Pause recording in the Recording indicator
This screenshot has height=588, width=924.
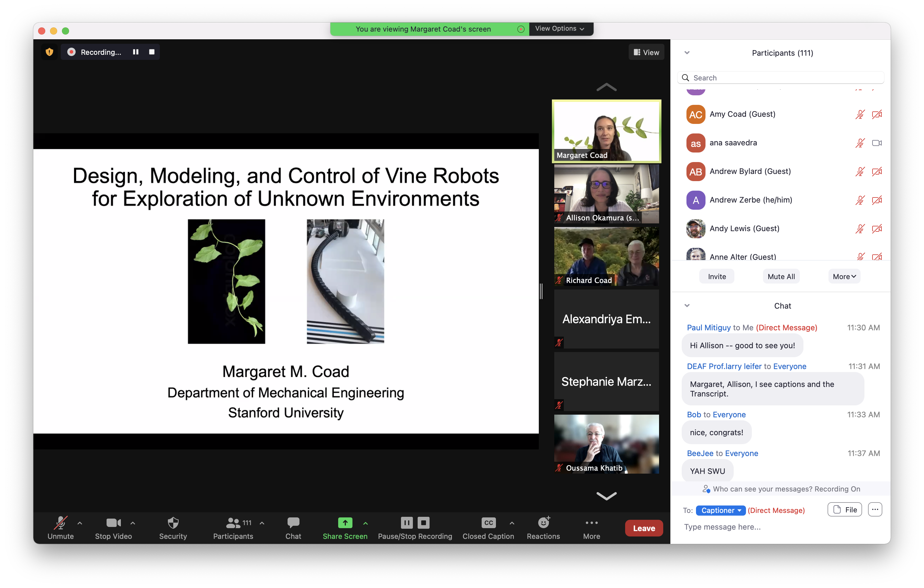[135, 52]
